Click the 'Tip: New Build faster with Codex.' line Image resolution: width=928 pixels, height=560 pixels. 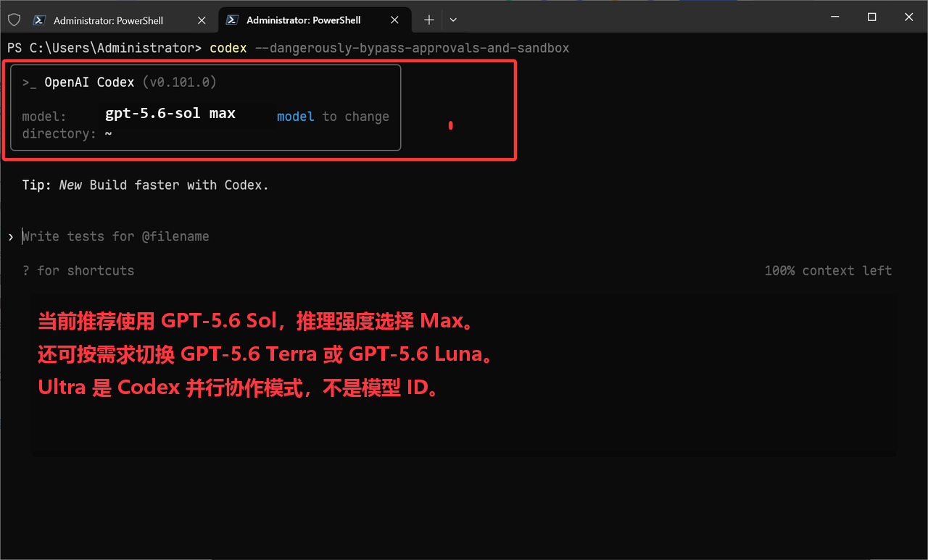(146, 185)
